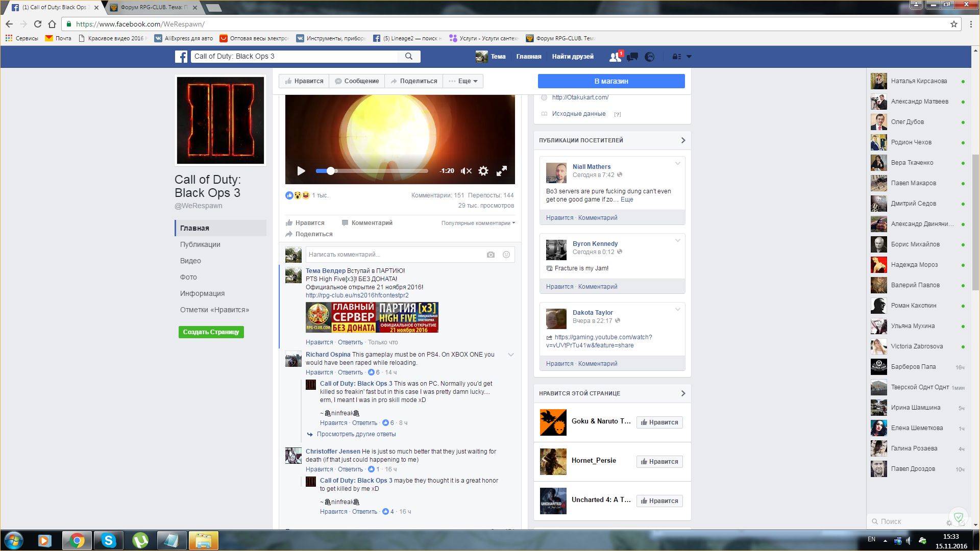Like Hornet_Persie page
The height and width of the screenshot is (551, 980).
pos(659,462)
